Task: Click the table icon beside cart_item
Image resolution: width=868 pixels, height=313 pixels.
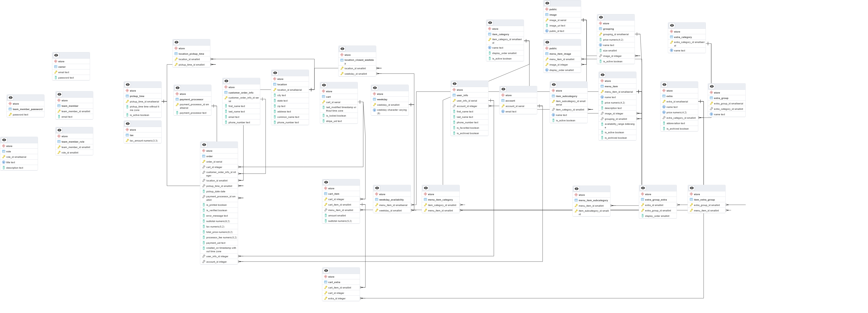Action: (326, 194)
